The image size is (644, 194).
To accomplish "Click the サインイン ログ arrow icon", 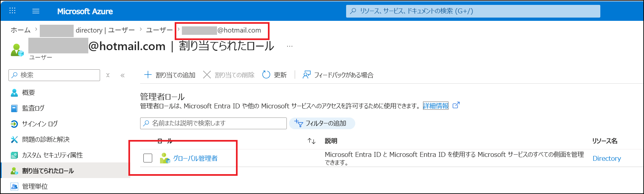I will pyautogui.click(x=14, y=124).
